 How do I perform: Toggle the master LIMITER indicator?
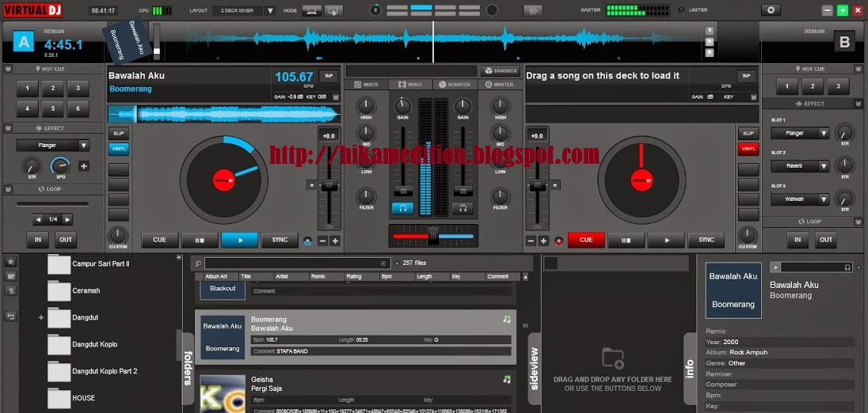[x=681, y=10]
